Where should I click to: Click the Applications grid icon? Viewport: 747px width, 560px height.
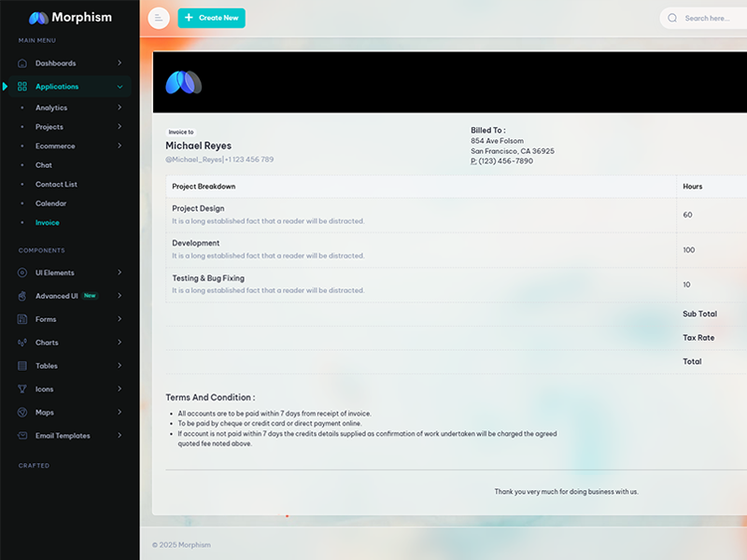tap(21, 86)
